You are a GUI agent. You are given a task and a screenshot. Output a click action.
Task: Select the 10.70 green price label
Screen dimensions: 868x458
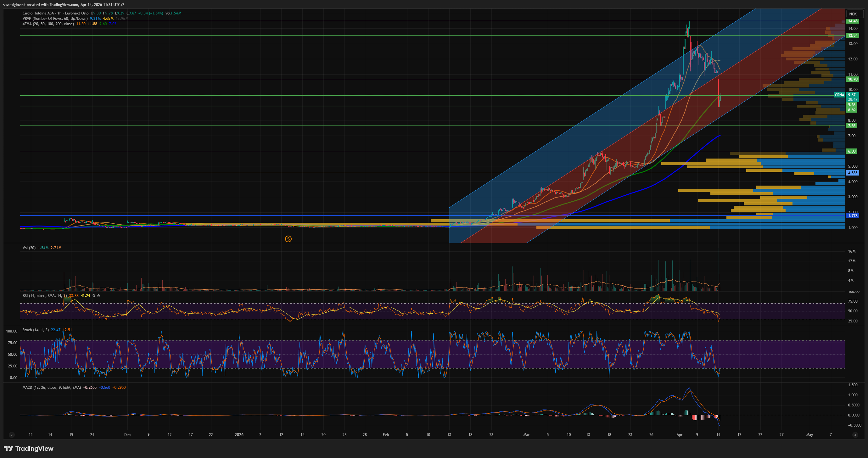click(853, 79)
